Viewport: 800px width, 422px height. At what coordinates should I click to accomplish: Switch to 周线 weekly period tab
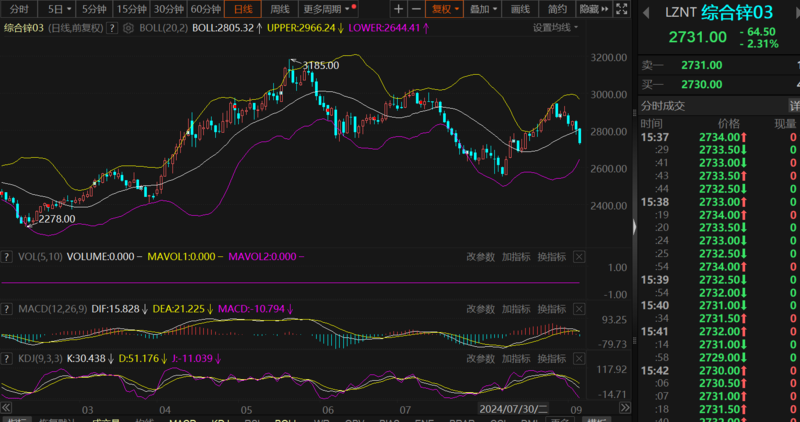coord(280,9)
